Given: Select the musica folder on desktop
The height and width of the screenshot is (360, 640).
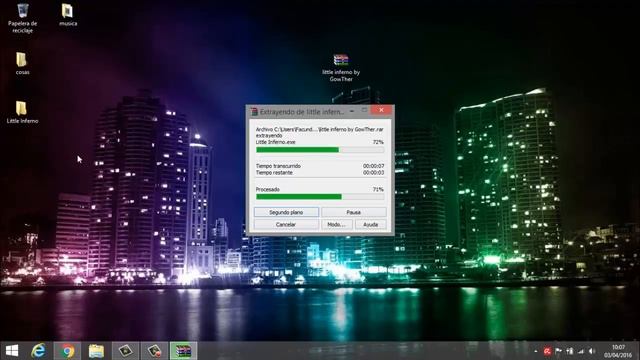Looking at the screenshot, I should (68, 15).
